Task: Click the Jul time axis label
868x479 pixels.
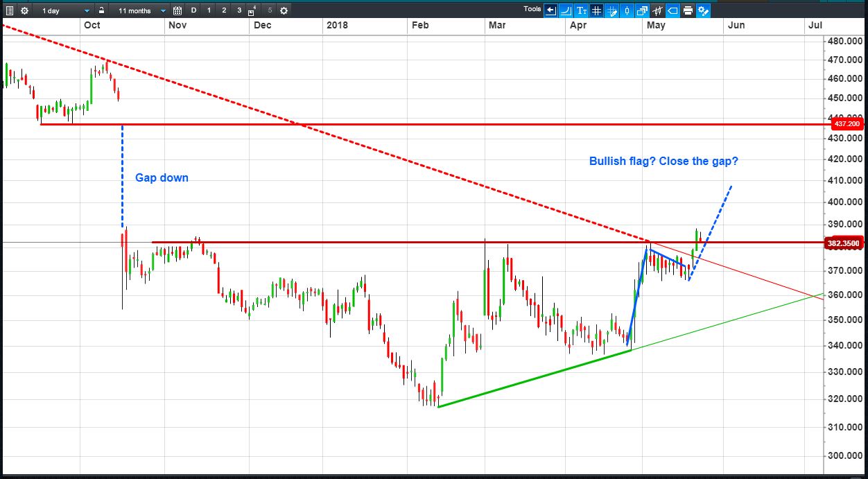Action: [x=815, y=25]
